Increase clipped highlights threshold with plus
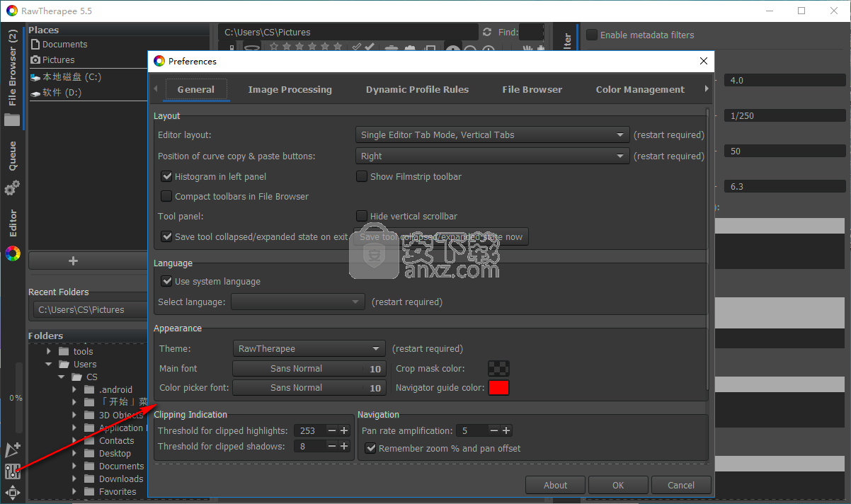This screenshot has width=851, height=504. tap(344, 430)
